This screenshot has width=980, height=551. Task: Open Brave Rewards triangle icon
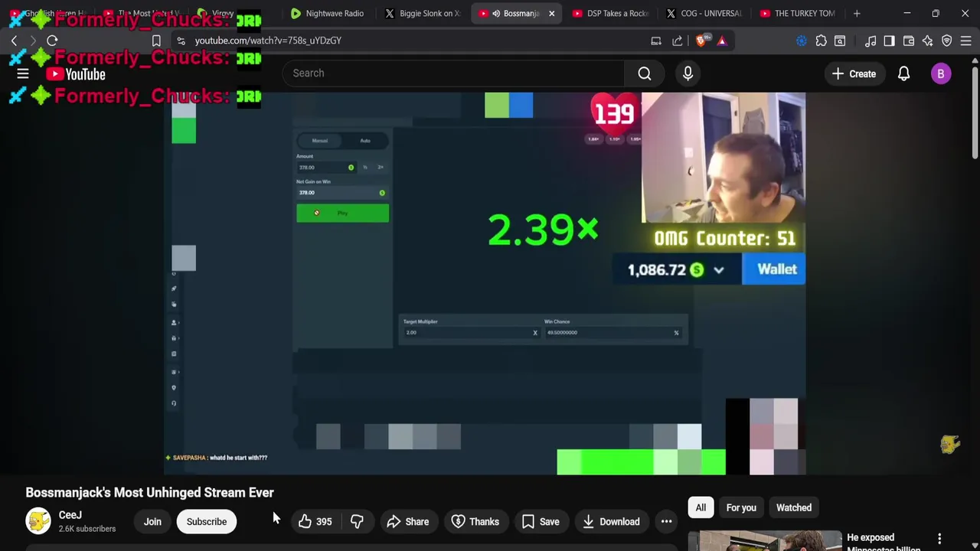(x=722, y=41)
